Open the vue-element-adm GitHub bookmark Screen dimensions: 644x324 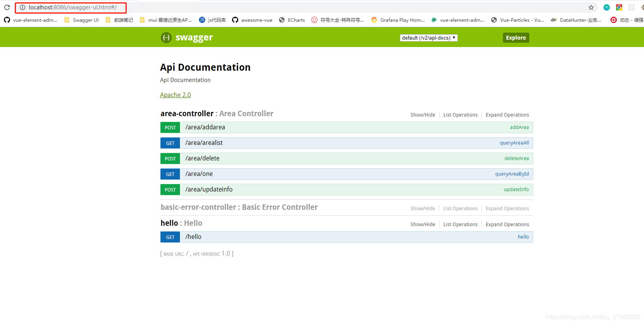[31, 20]
